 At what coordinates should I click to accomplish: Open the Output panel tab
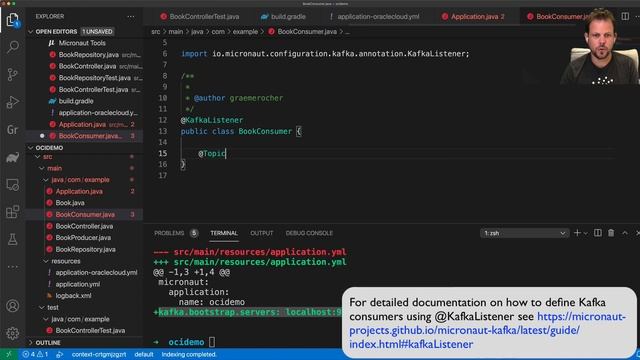click(262, 233)
